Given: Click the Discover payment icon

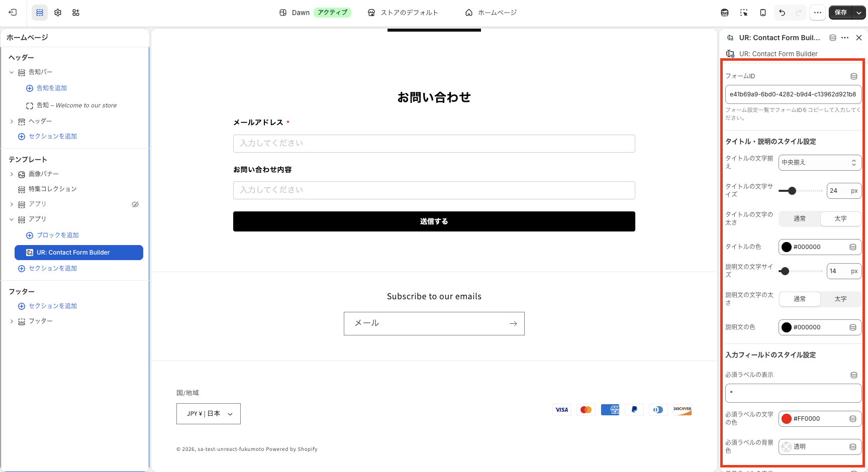Looking at the screenshot, I should 683,410.
